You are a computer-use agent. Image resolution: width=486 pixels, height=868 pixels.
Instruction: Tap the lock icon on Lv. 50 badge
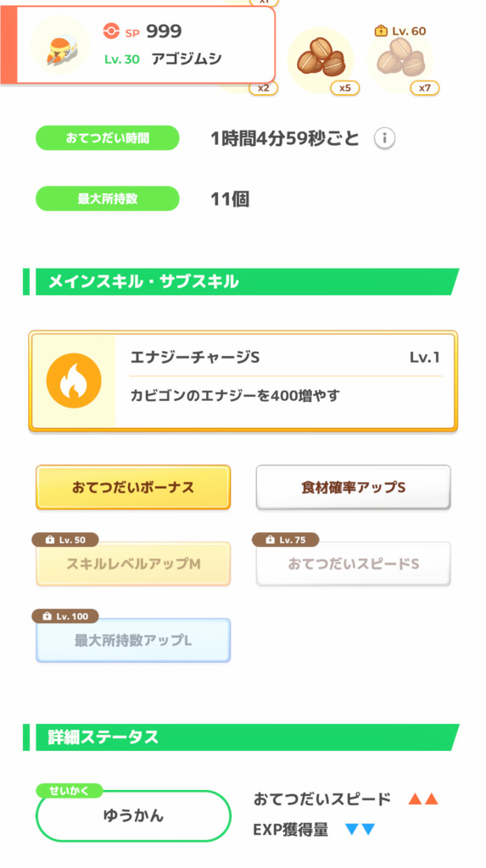click(x=50, y=540)
